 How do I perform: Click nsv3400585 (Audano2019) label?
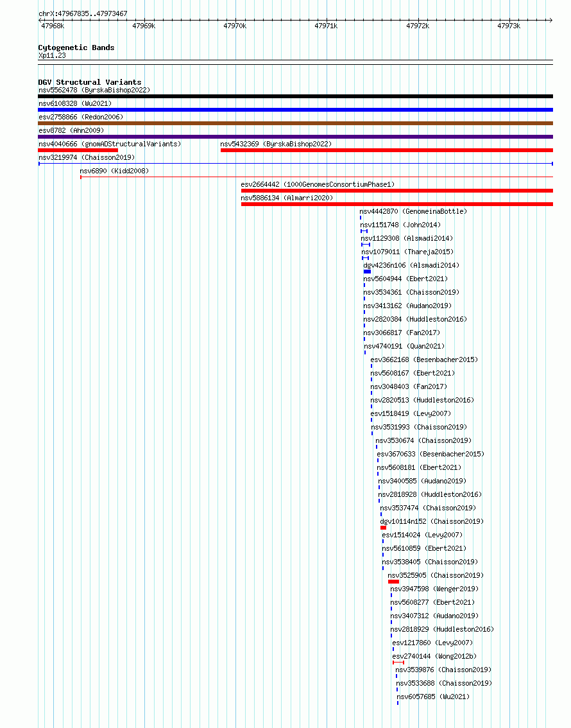[x=422, y=481]
